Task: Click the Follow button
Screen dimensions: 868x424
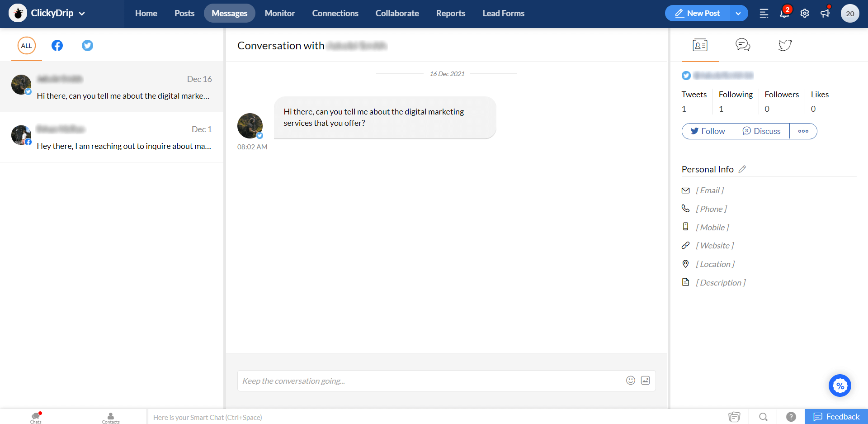Action: tap(708, 131)
